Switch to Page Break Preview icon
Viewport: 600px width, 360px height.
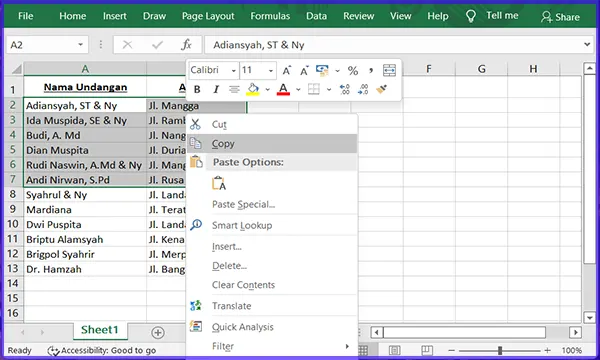(x=427, y=350)
